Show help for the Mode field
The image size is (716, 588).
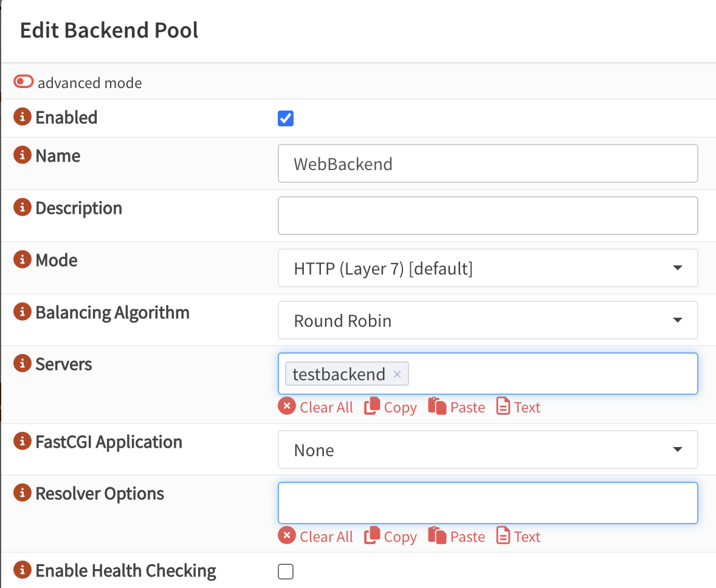pyautogui.click(x=22, y=261)
